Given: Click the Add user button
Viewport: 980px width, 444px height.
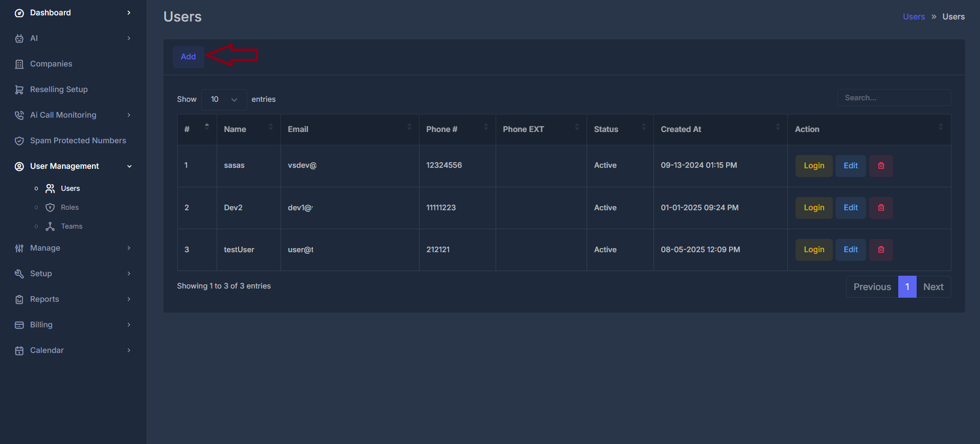Looking at the screenshot, I should [x=188, y=57].
